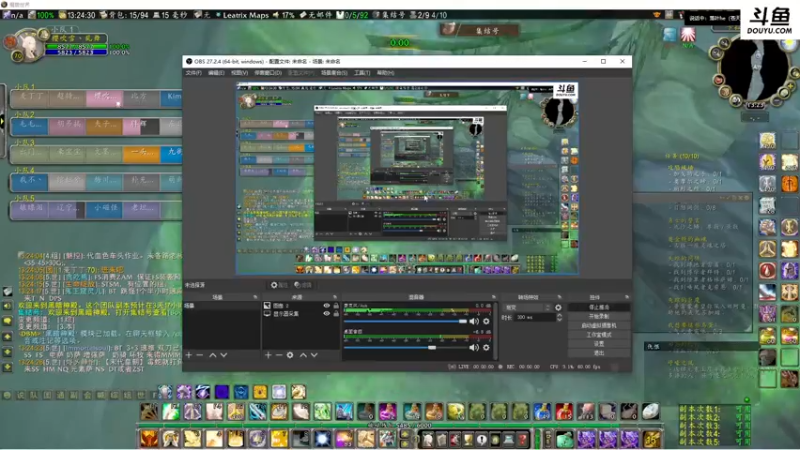Image resolution: width=800 pixels, height=450 pixels.
Task: Open desktop audio track settings gear in mixer
Action: pyautogui.click(x=486, y=347)
